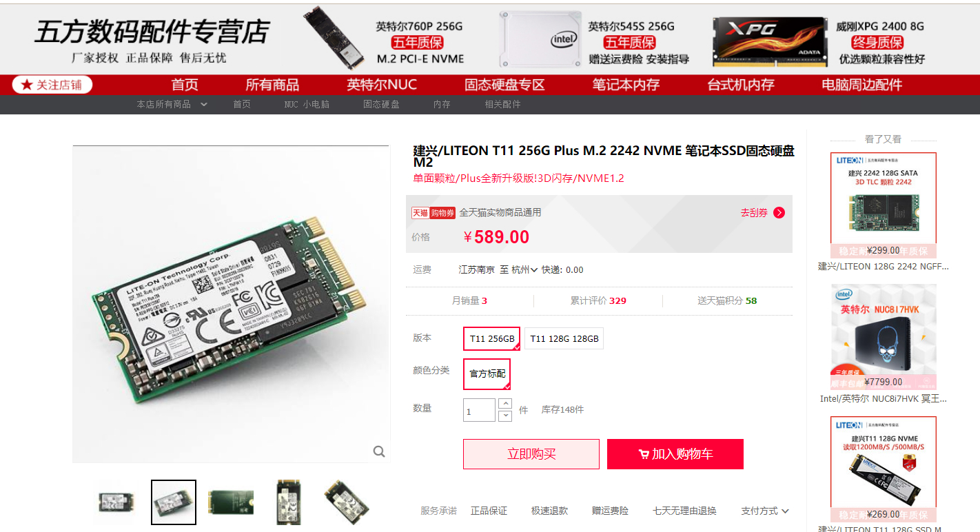Select the T11 256GB version option

coord(491,338)
